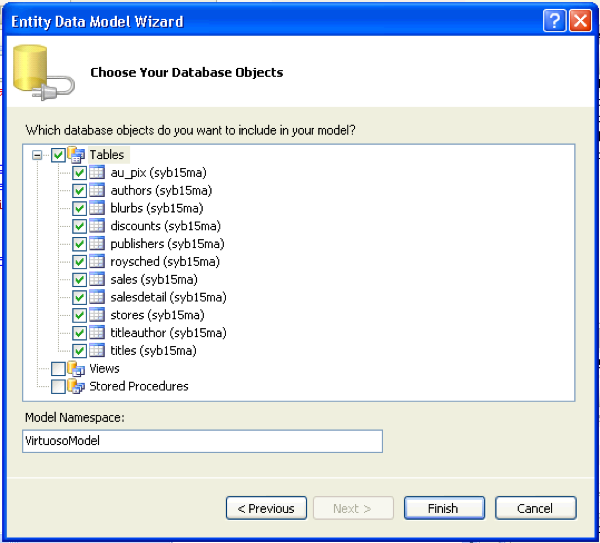Uncheck the blurbs table checkbox

pos(79,208)
